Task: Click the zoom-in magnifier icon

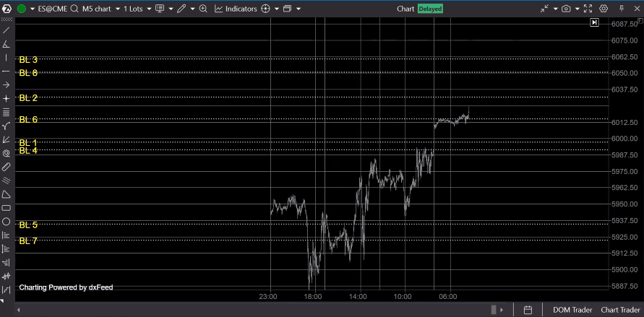Action: (202, 9)
